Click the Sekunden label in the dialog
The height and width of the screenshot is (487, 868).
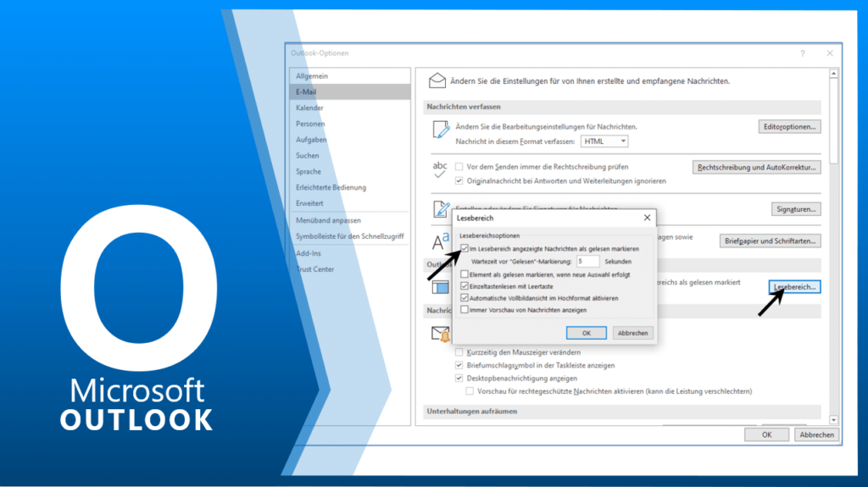[x=618, y=262]
